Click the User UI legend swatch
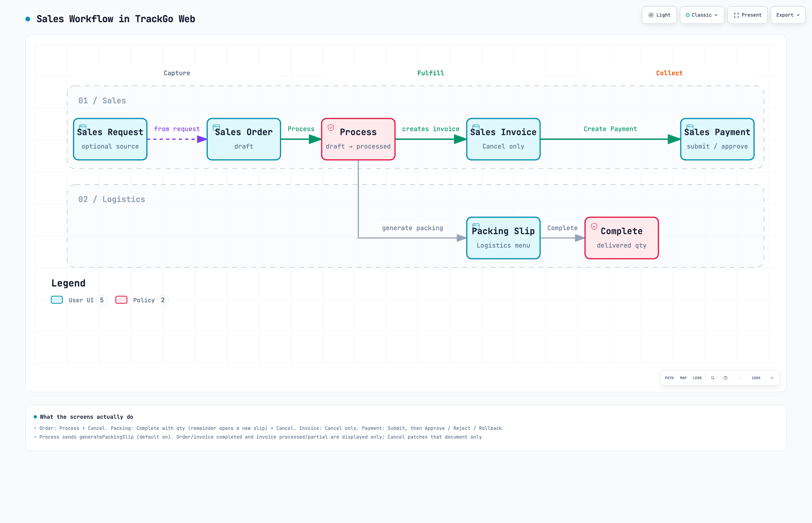This screenshot has height=523, width=812. [57, 300]
